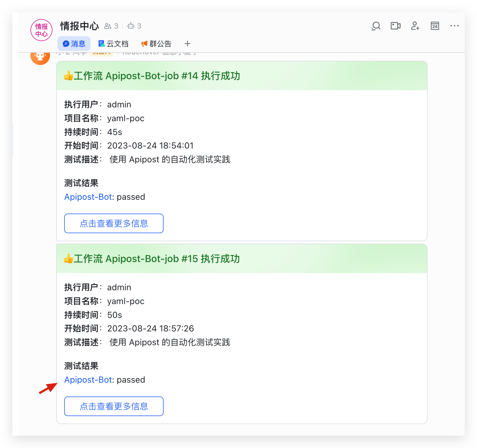Switch to the 消息 tab
Viewport: 477px width, 448px height.
click(x=74, y=44)
